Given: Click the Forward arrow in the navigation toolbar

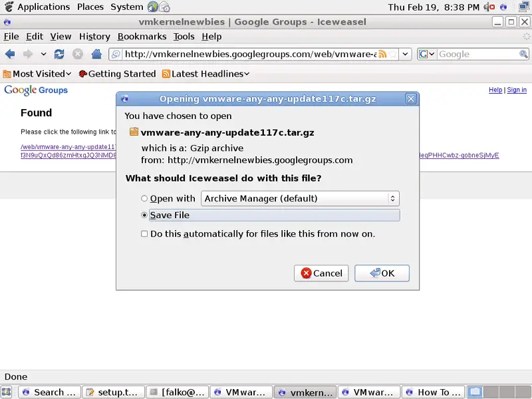Looking at the screenshot, I should (28, 54).
